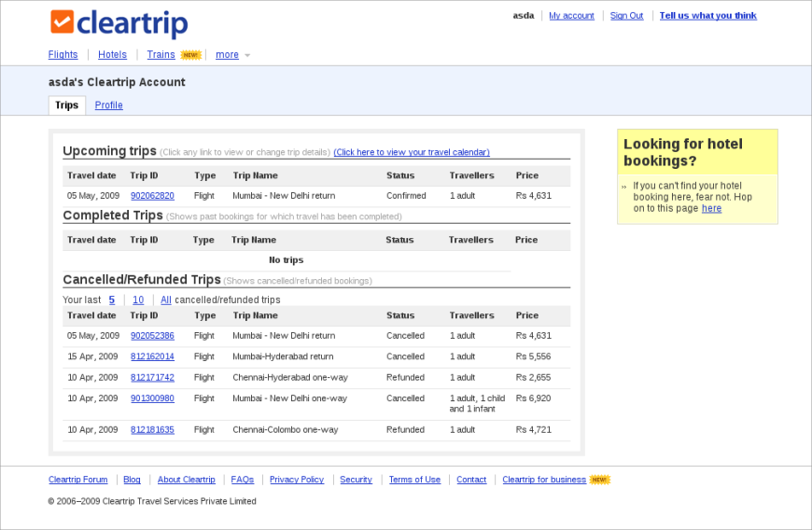Open the Security footer link
Image resolution: width=812 pixels, height=530 pixels.
click(357, 480)
